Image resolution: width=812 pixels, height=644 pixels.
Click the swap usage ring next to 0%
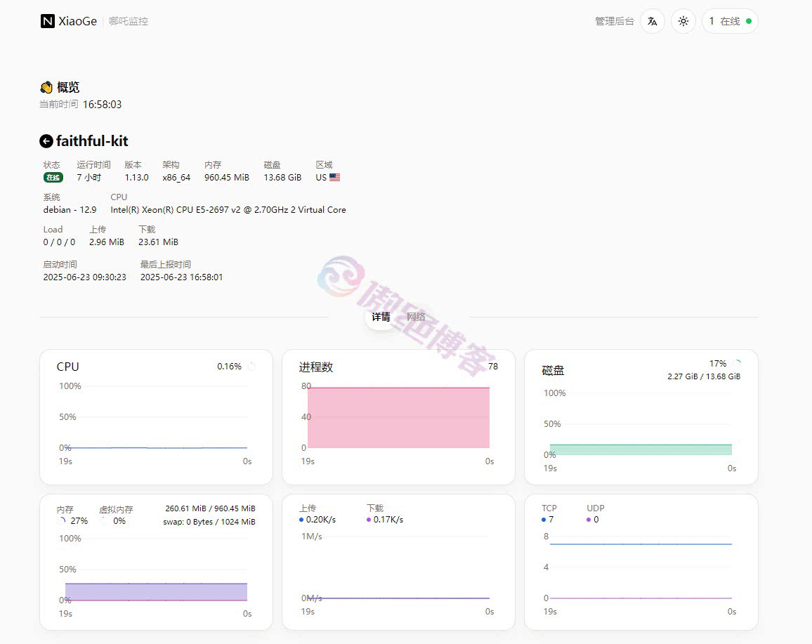[x=104, y=521]
